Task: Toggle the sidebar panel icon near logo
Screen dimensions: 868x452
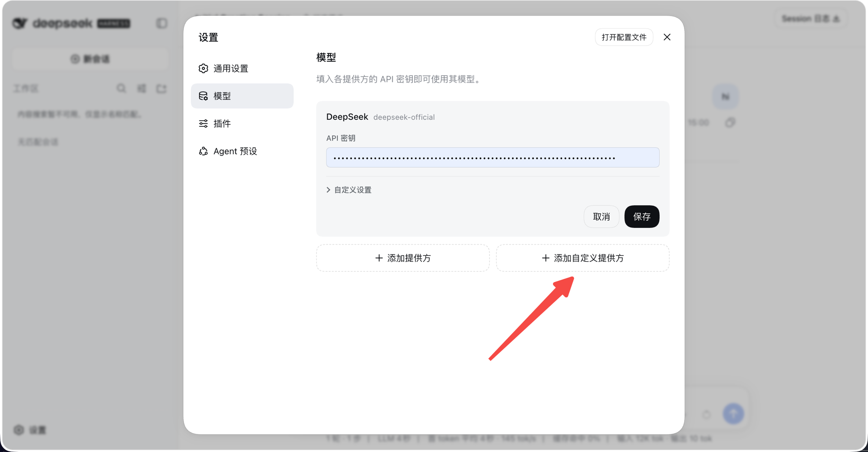Action: point(162,23)
